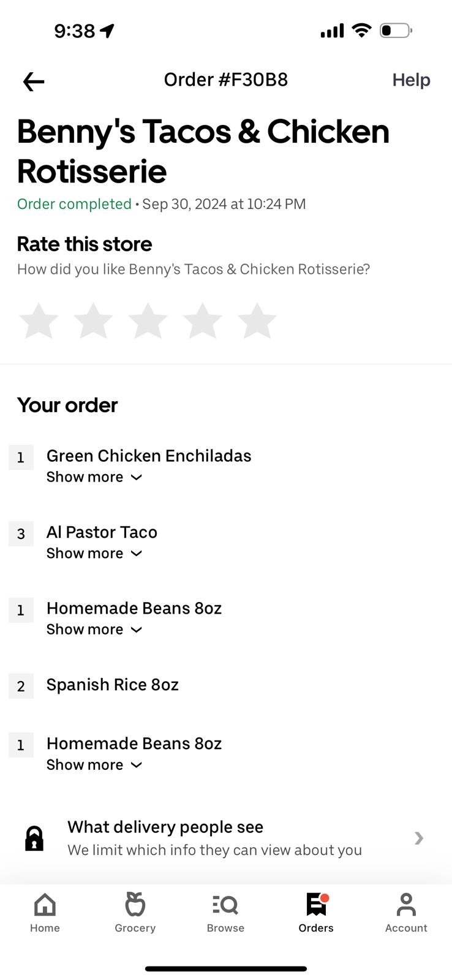Rate the store one star
The height and width of the screenshot is (980, 452).
tap(39, 320)
